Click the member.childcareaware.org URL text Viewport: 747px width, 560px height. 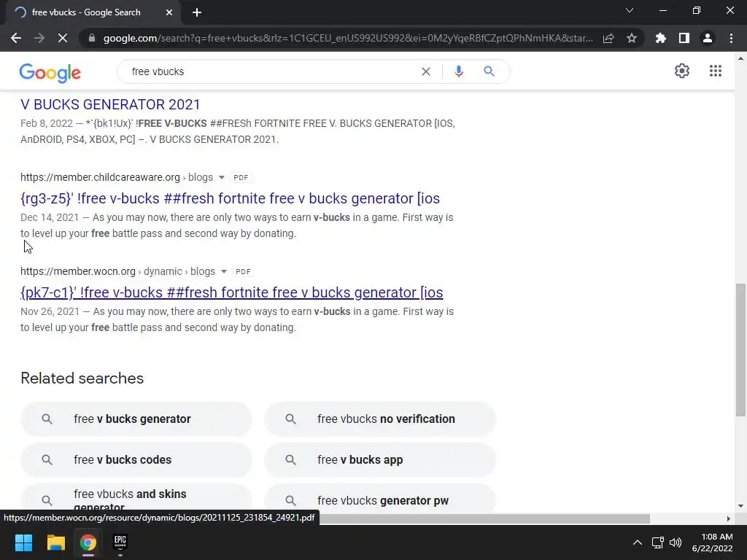pyautogui.click(x=100, y=177)
